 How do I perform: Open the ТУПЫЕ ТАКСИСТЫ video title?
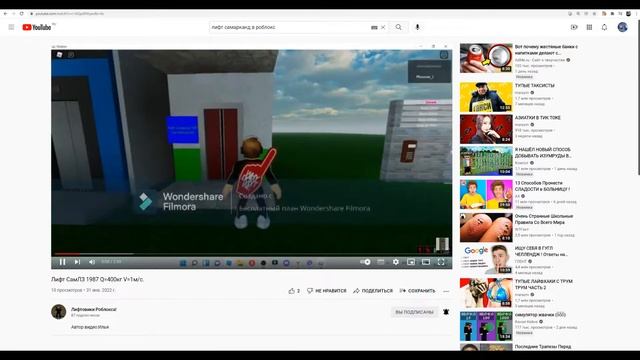535,86
